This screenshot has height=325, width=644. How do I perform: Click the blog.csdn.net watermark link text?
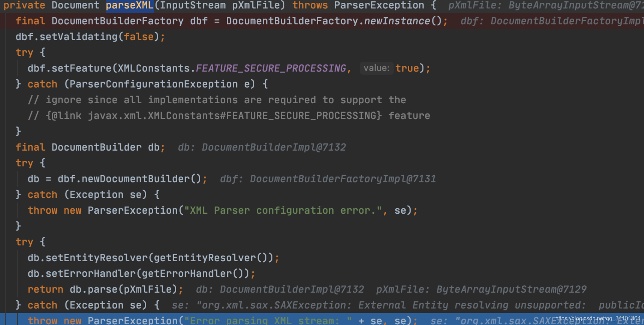(x=598, y=318)
